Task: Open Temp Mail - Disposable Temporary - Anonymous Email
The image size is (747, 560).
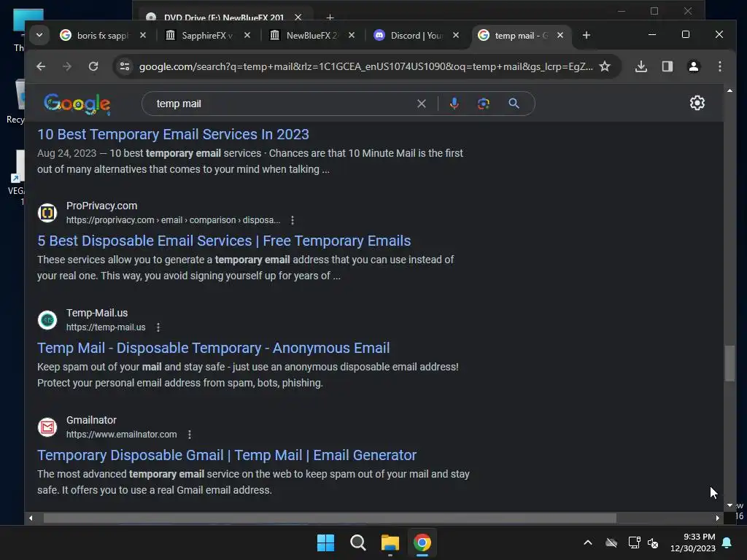Action: tap(214, 348)
